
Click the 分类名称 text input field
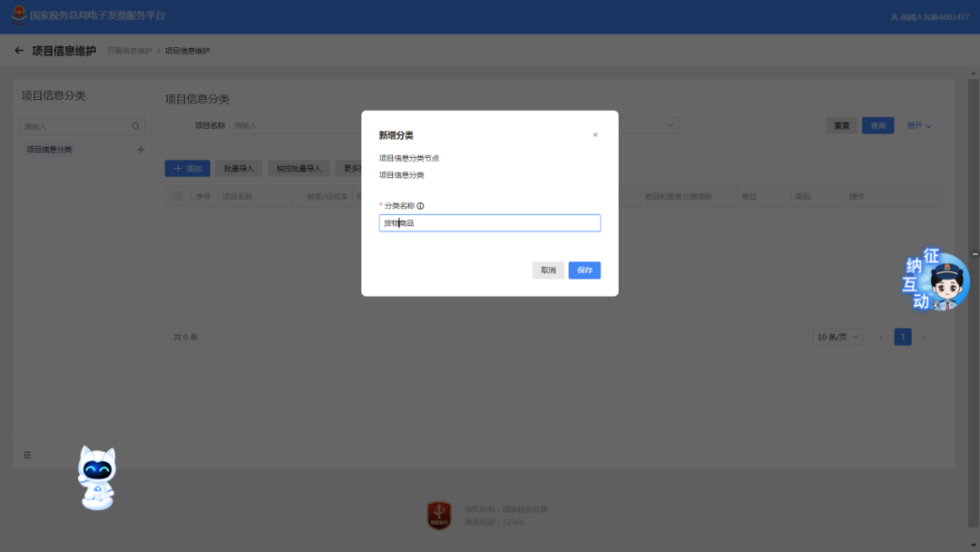click(x=489, y=222)
